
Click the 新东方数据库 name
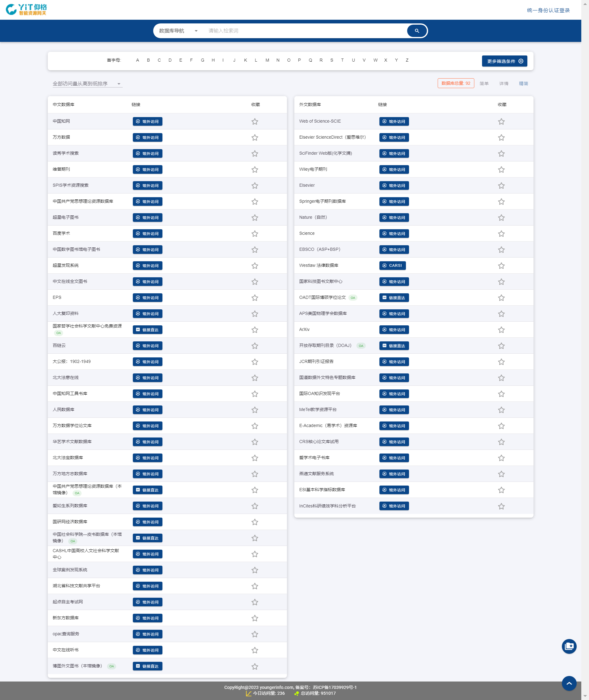[65, 618]
